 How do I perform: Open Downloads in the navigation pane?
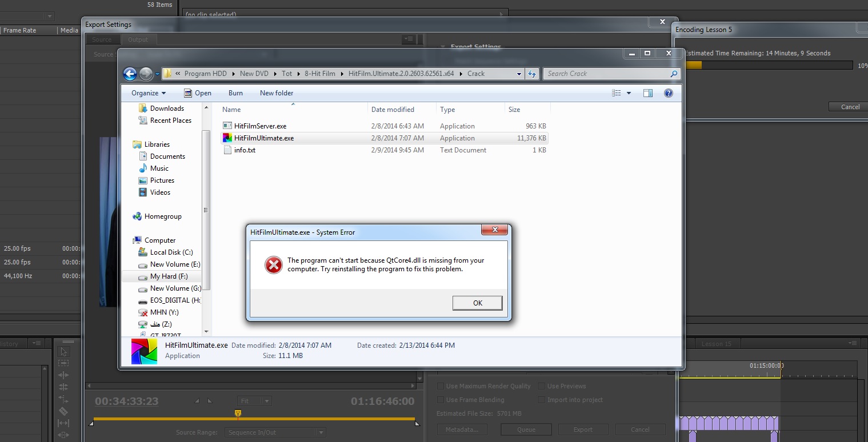coord(167,109)
